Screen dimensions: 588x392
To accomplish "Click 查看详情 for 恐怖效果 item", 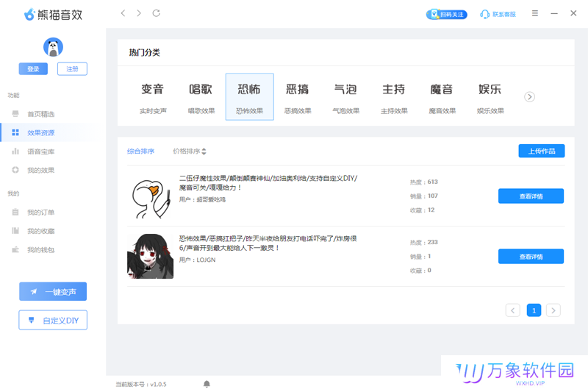I will tap(531, 256).
